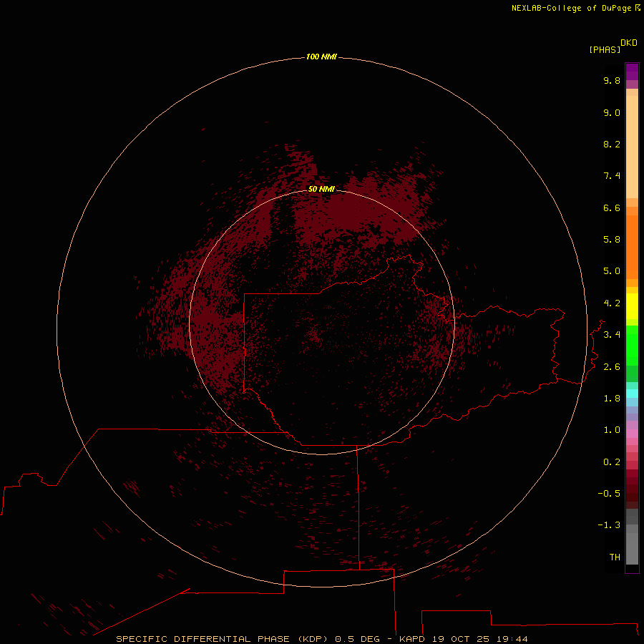Select the -0.5 legend value

(x=609, y=494)
